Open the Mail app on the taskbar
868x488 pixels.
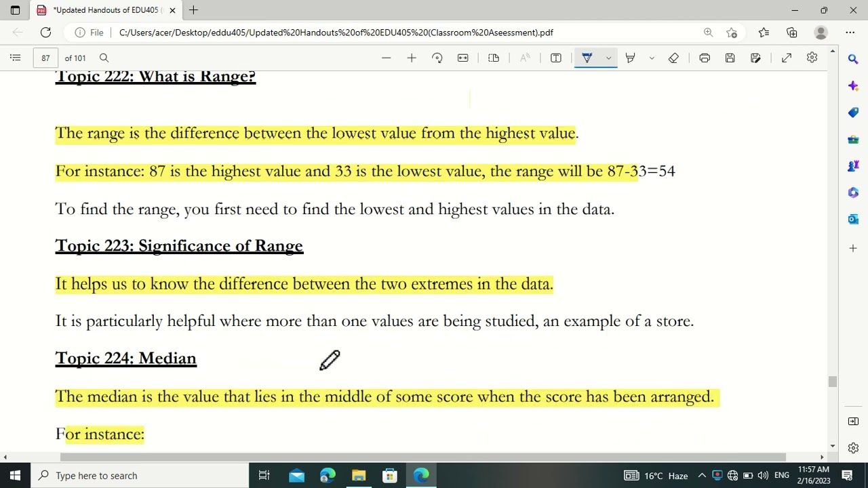(x=296, y=475)
